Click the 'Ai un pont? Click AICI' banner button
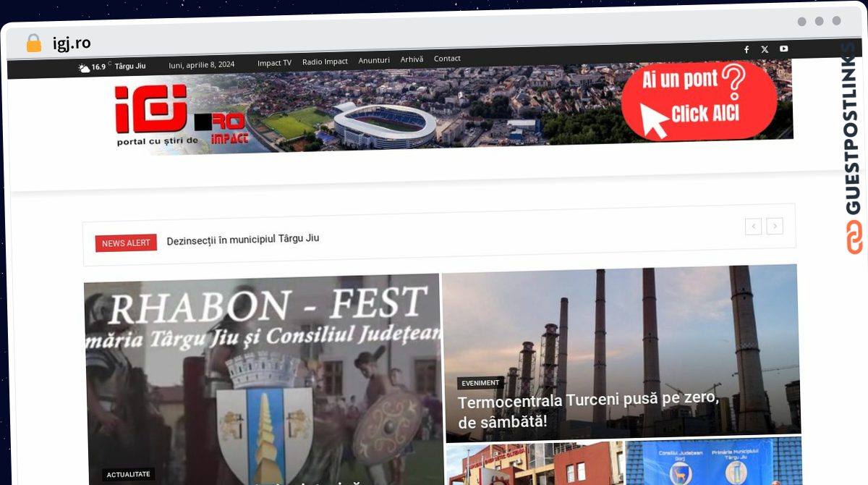 (699, 101)
